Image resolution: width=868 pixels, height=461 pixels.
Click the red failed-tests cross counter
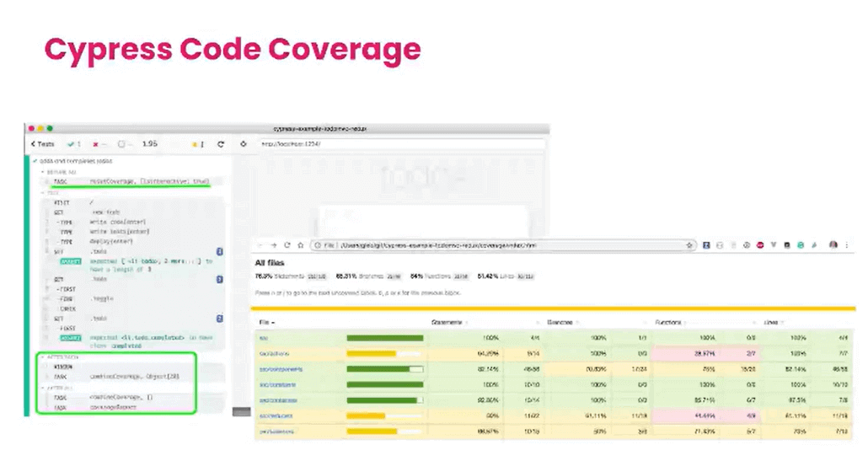[x=99, y=144]
